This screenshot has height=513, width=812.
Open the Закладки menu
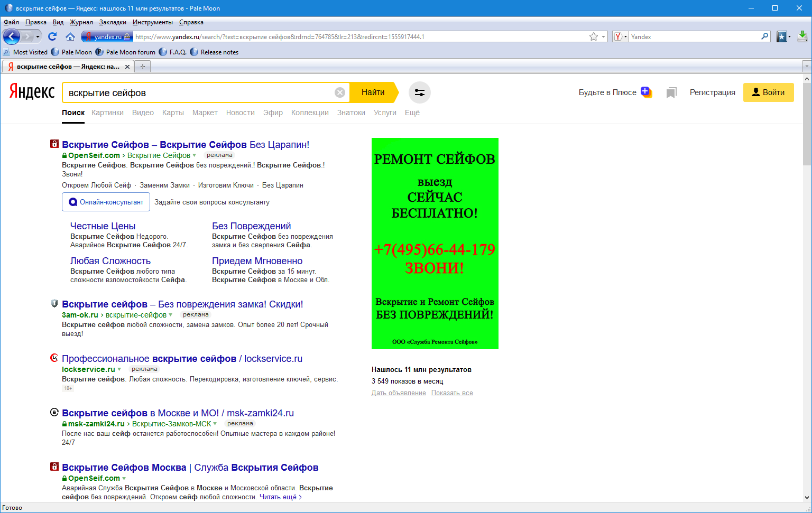[113, 22]
